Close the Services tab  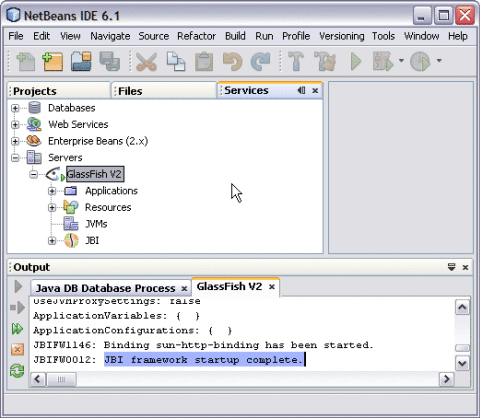[315, 91]
